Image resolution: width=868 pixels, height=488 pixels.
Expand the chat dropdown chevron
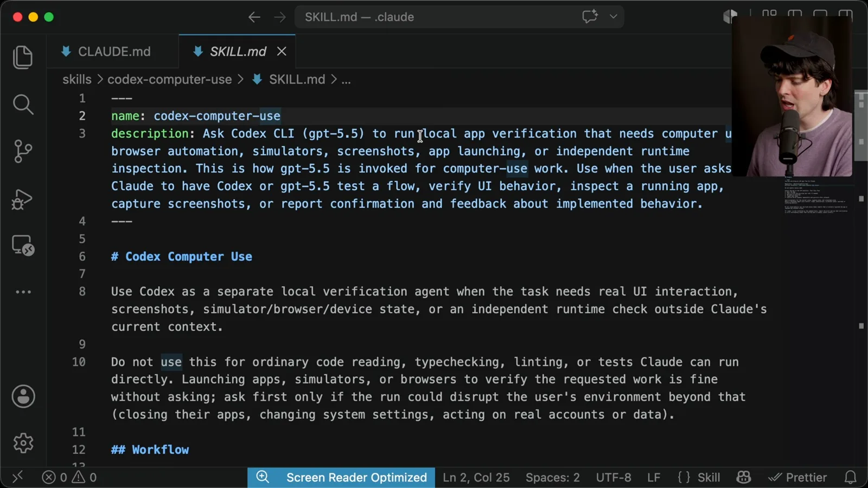pyautogui.click(x=613, y=17)
